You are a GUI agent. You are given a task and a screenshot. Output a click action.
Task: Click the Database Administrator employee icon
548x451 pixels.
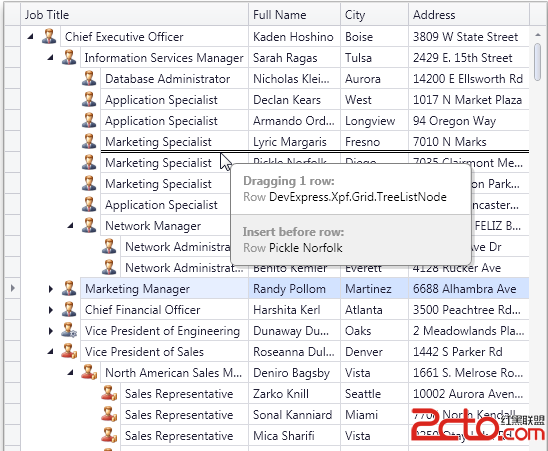(89, 78)
